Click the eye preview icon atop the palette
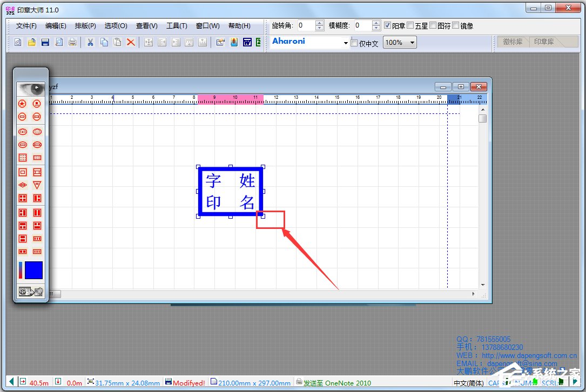The height and width of the screenshot is (392, 586). 31,89
